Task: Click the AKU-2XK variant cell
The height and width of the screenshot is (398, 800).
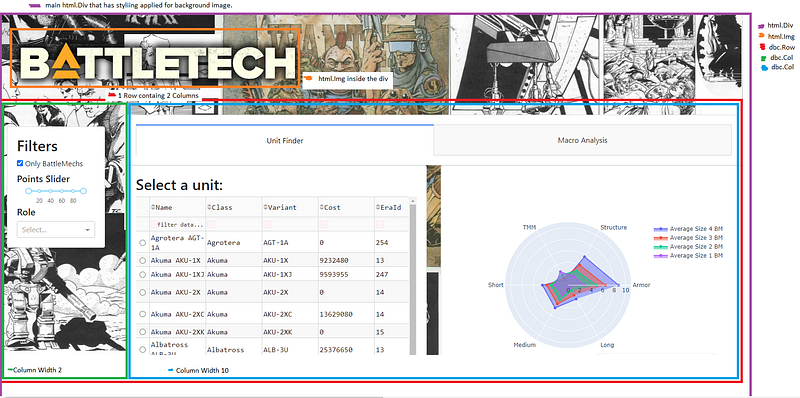Action: pos(290,332)
